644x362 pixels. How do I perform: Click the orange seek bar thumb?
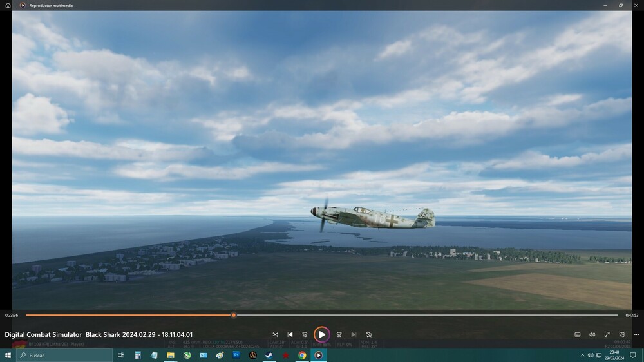234,315
